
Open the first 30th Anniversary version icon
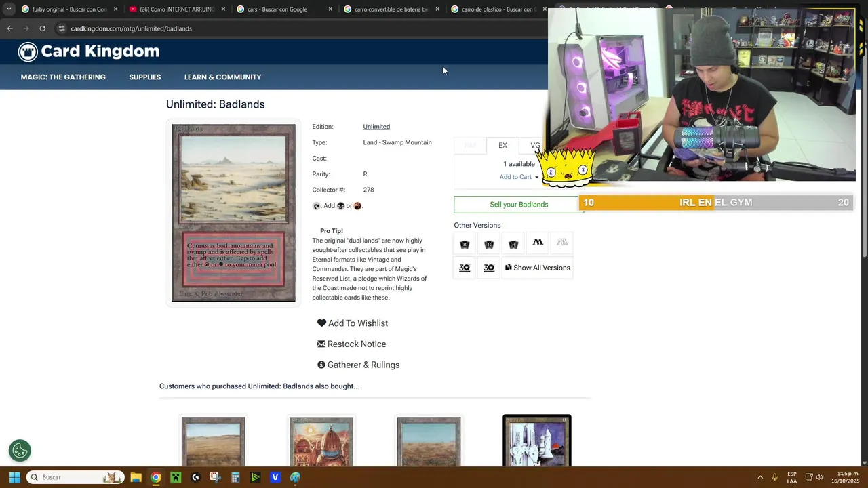point(465,268)
